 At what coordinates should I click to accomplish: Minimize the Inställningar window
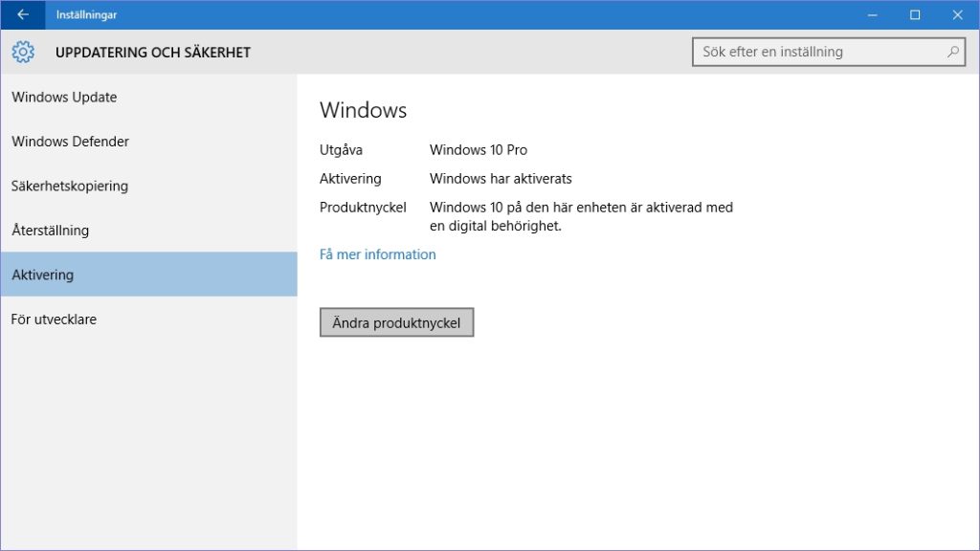point(872,14)
